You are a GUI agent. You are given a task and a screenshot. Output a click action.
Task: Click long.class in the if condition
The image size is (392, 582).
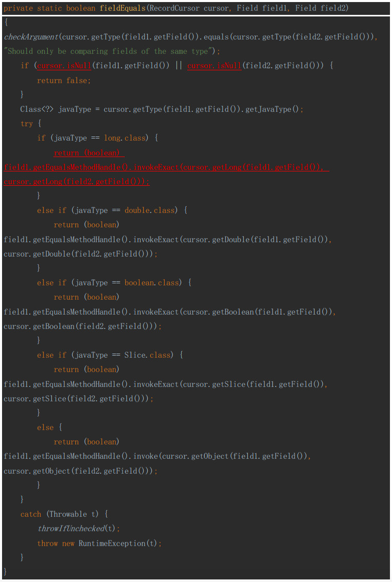124,138
